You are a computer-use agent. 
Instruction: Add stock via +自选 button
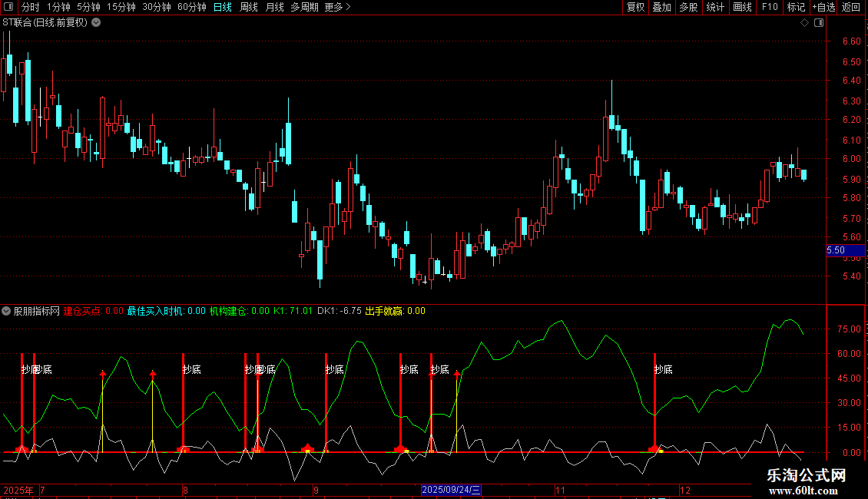(x=823, y=7)
